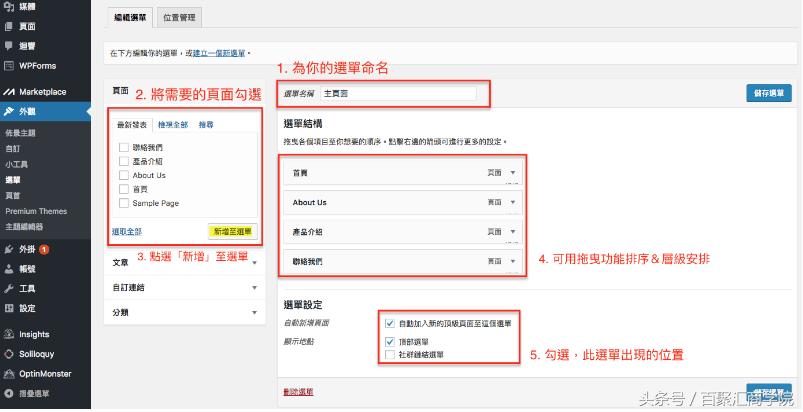803x412 pixels.
Task: Select the 檢視全部 tab in pages panel
Action: coord(173,124)
